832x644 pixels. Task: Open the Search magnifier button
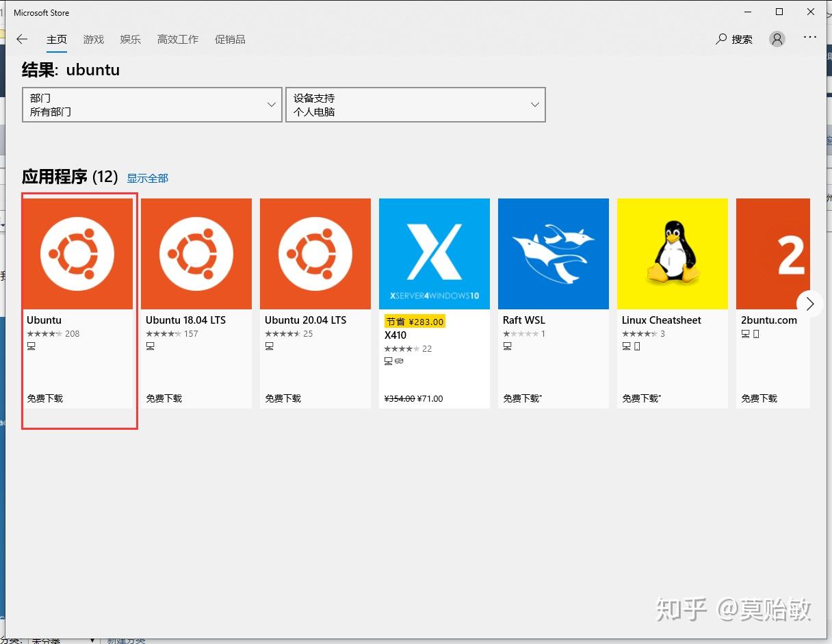coord(721,39)
